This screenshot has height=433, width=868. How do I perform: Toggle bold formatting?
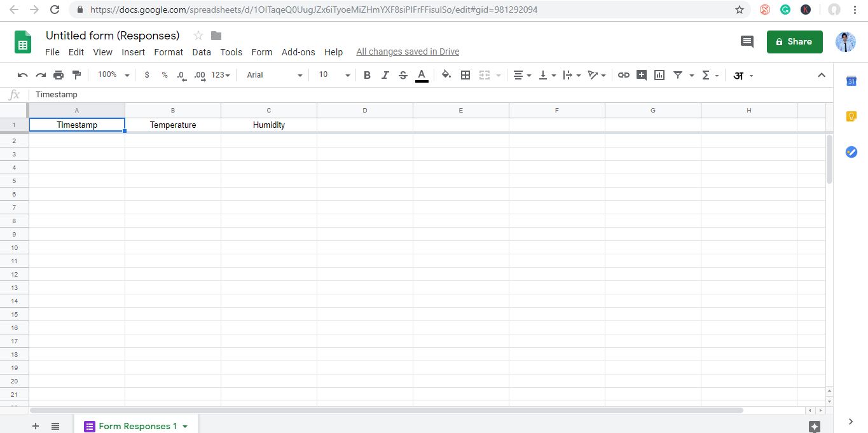coord(367,75)
